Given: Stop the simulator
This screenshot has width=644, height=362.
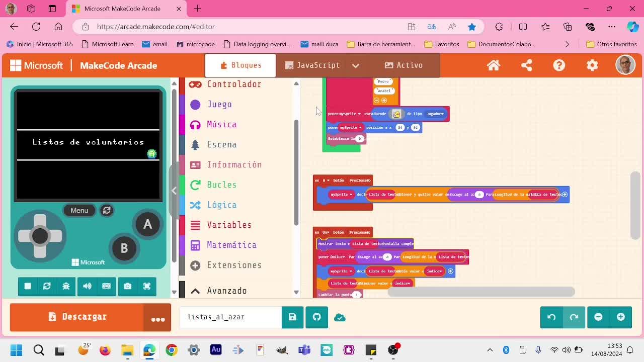Looking at the screenshot, I should 28,286.
